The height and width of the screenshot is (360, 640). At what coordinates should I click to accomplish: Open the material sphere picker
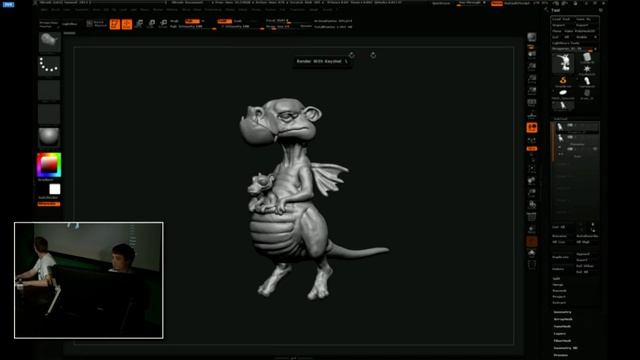tap(49, 137)
